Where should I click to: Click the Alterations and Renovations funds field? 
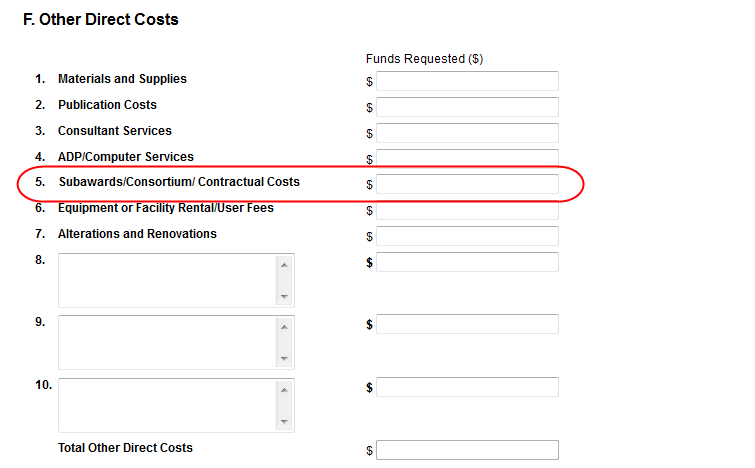467,236
